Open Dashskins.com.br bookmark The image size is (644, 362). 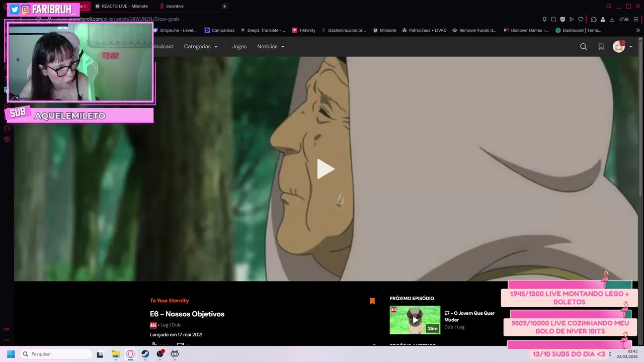click(344, 30)
